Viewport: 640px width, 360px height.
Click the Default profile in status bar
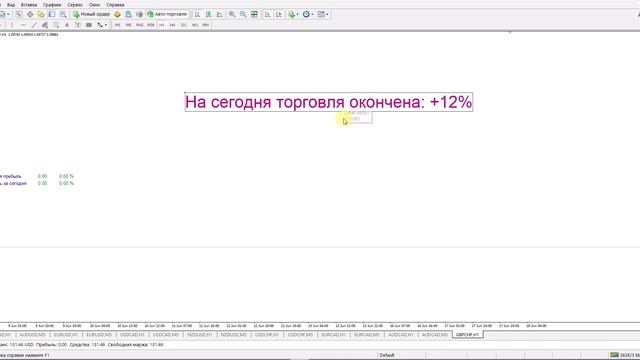(x=387, y=355)
